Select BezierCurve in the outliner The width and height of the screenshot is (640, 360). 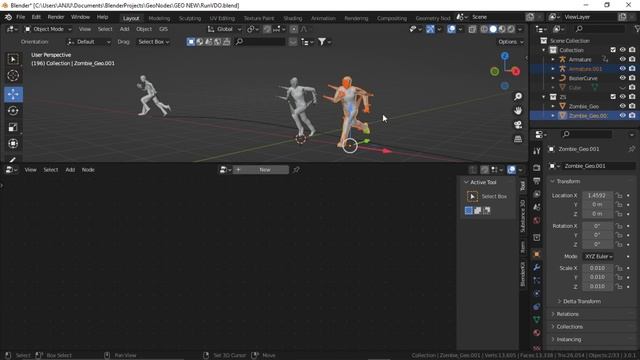pos(583,78)
